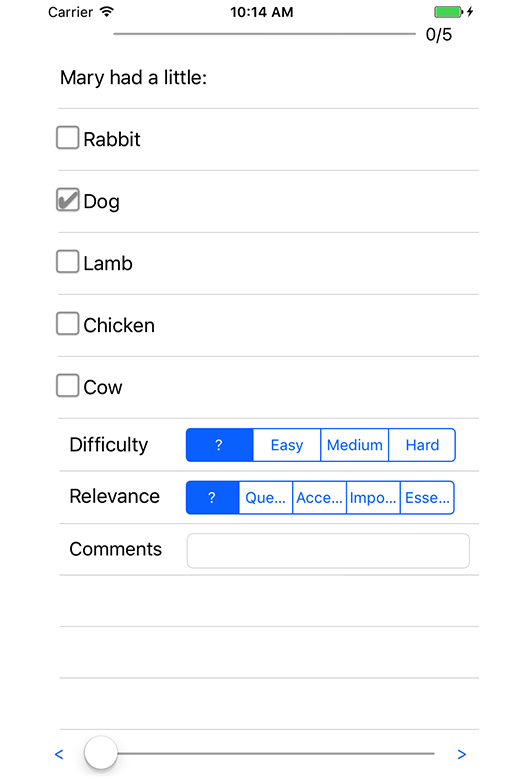The height and width of the screenshot is (780, 520).
Task: Tick the Cow answer checkbox
Action: click(x=67, y=386)
